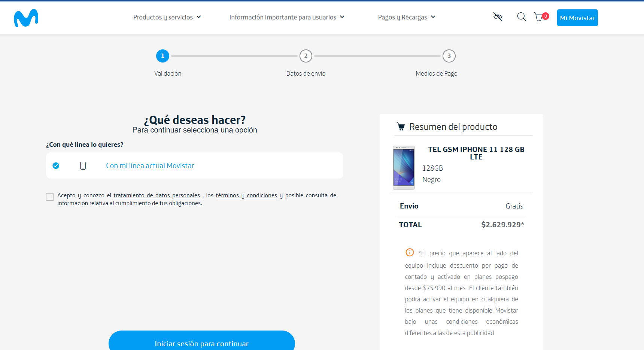Open the shopping cart icon
This screenshot has height=350, width=644.
pos(538,17)
